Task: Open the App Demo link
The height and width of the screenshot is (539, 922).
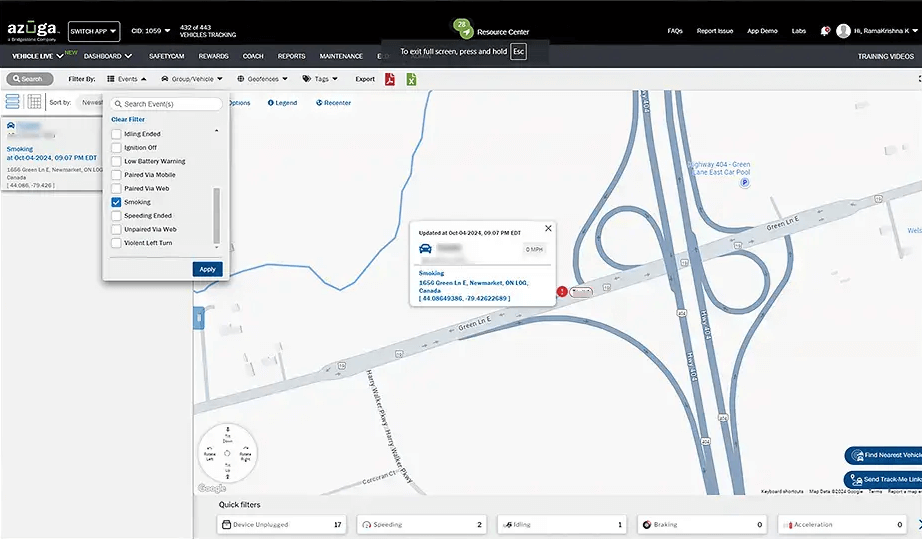Action: [x=762, y=31]
